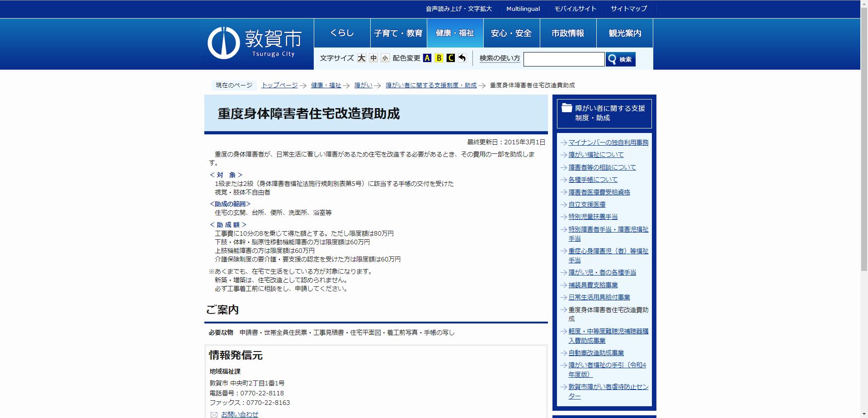Click the folder icon in sidebar header
The height and width of the screenshot is (418, 868).
pos(566,108)
